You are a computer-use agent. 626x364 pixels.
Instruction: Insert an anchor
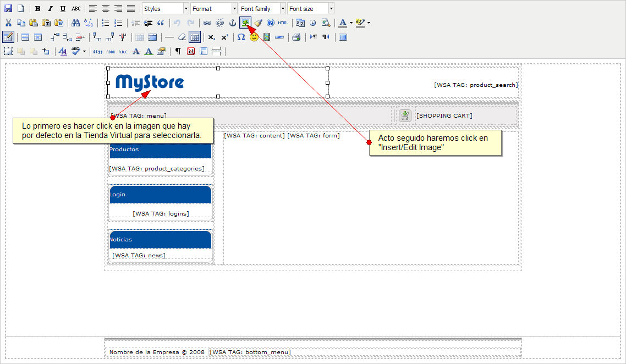(x=232, y=23)
